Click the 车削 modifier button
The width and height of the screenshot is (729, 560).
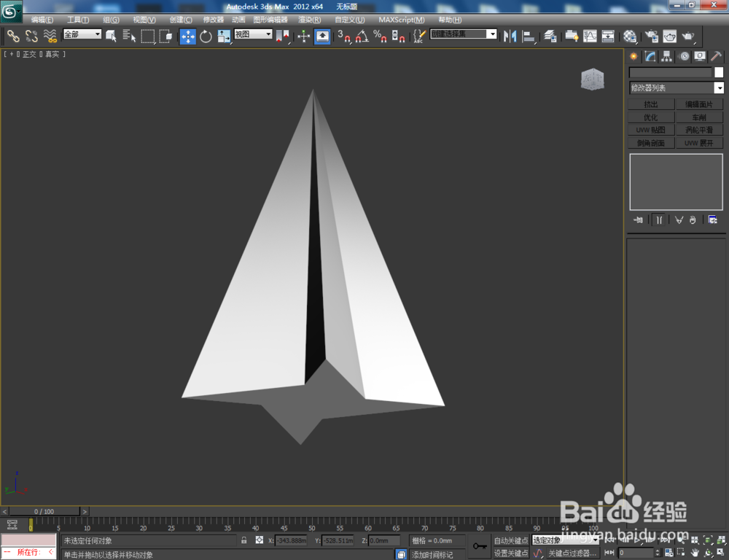(x=699, y=117)
